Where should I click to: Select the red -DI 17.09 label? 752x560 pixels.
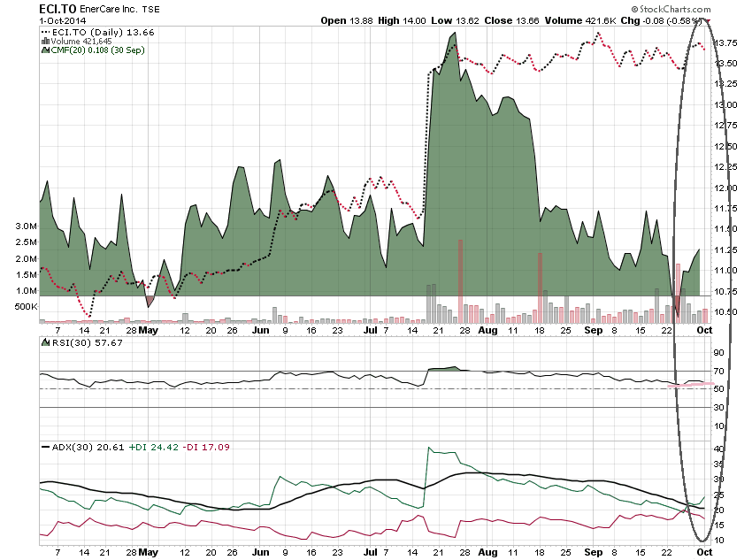[x=206, y=447]
